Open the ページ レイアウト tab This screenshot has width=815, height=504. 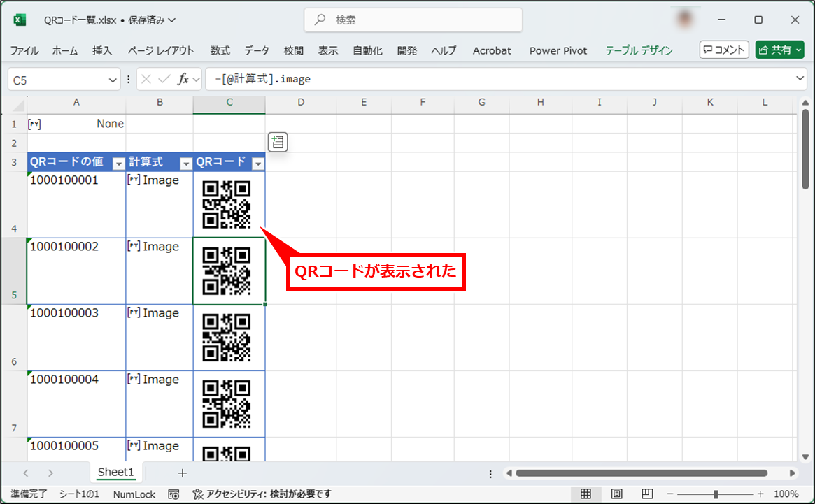[x=161, y=50]
